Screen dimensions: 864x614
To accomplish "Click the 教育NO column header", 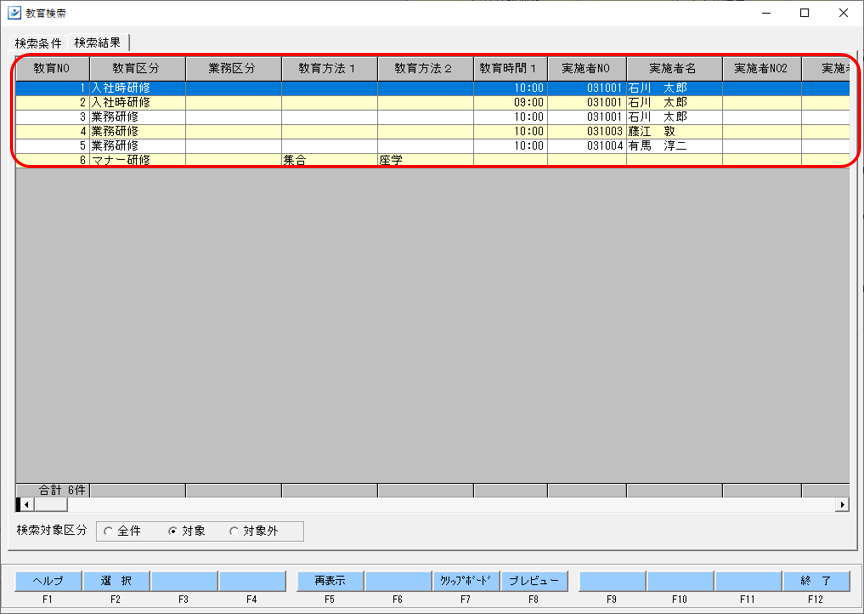I will click(52, 69).
